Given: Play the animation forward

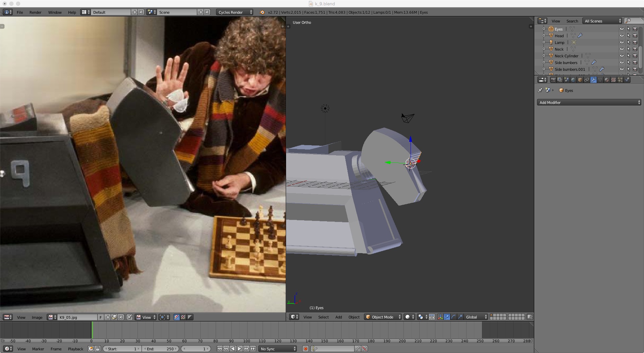Looking at the screenshot, I should tap(239, 349).
